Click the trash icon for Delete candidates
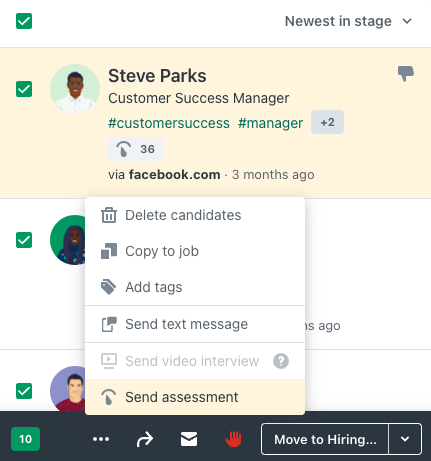Screen dimensions: 431x461 pyautogui.click(x=109, y=215)
